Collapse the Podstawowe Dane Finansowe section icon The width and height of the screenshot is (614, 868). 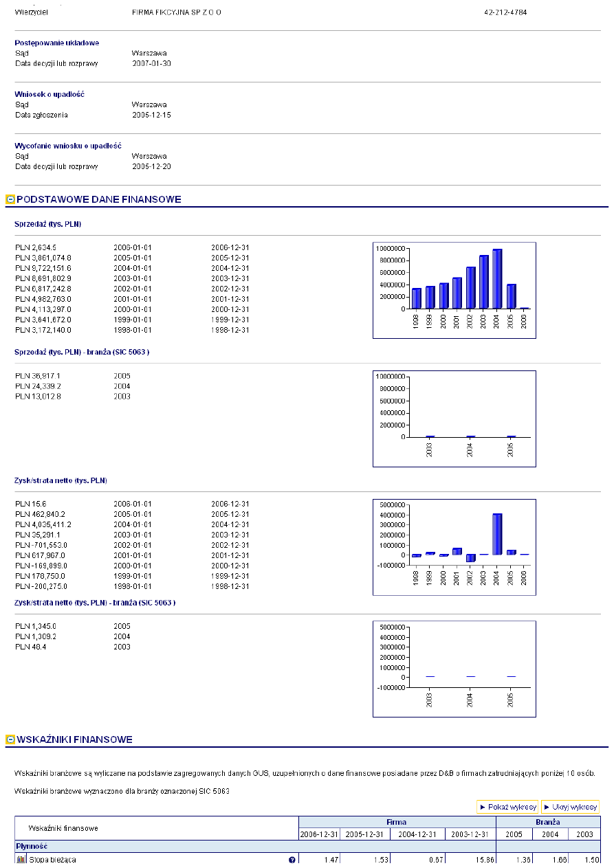pyautogui.click(x=10, y=200)
